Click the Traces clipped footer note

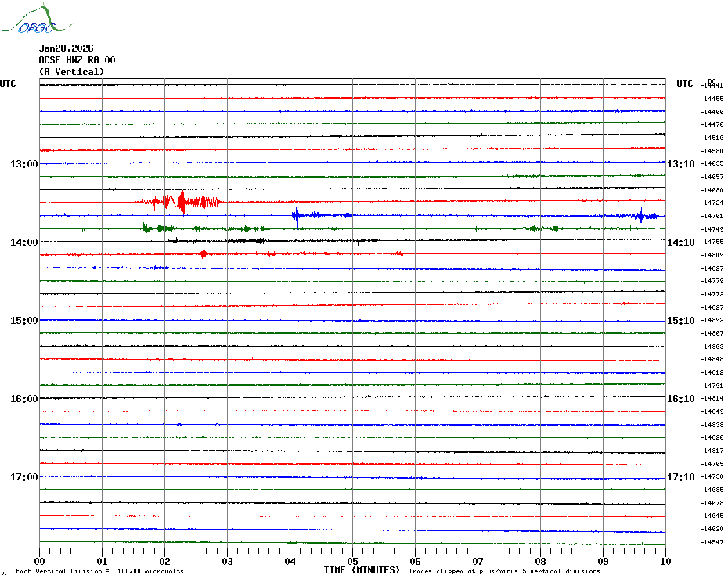pos(504,571)
